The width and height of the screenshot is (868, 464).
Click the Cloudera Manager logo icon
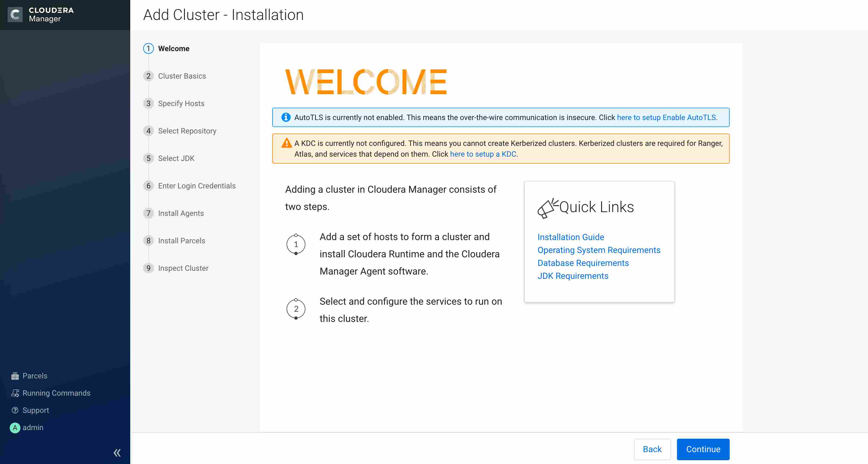(x=15, y=15)
